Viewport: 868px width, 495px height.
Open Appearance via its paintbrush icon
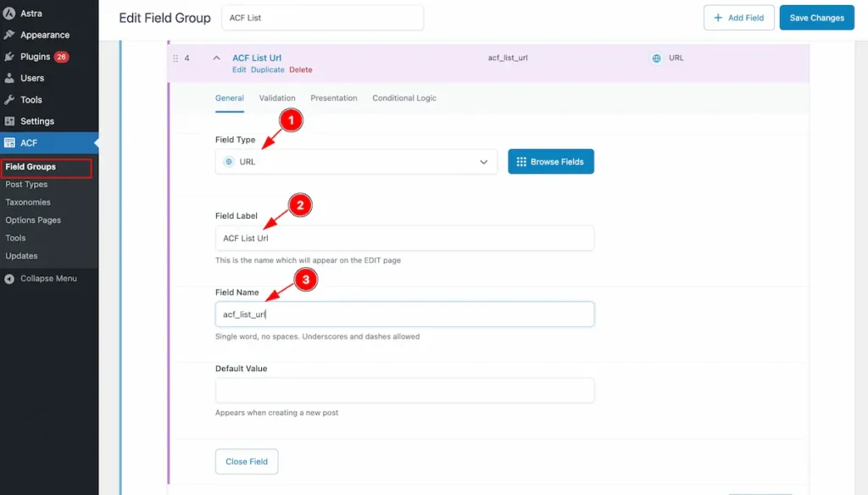[8, 35]
